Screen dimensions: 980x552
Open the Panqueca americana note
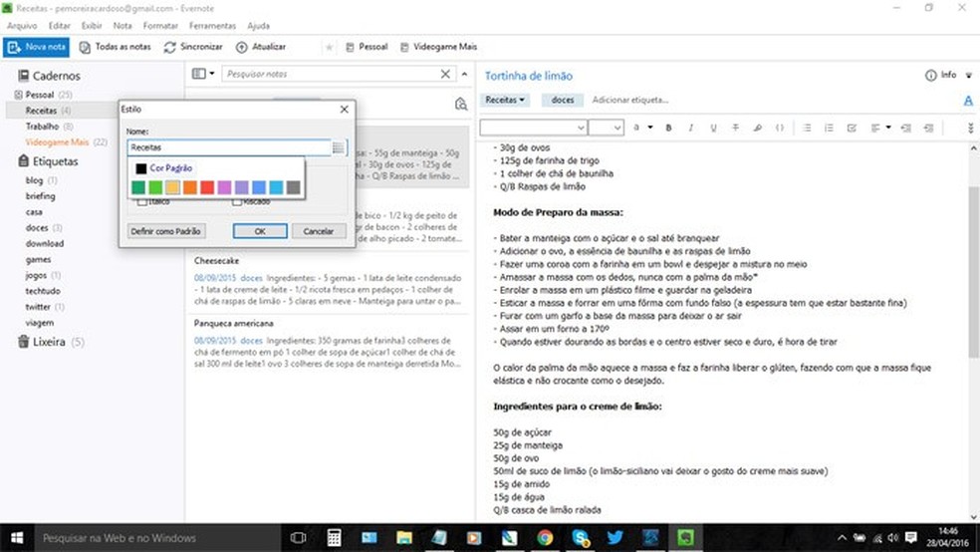pyautogui.click(x=328, y=344)
